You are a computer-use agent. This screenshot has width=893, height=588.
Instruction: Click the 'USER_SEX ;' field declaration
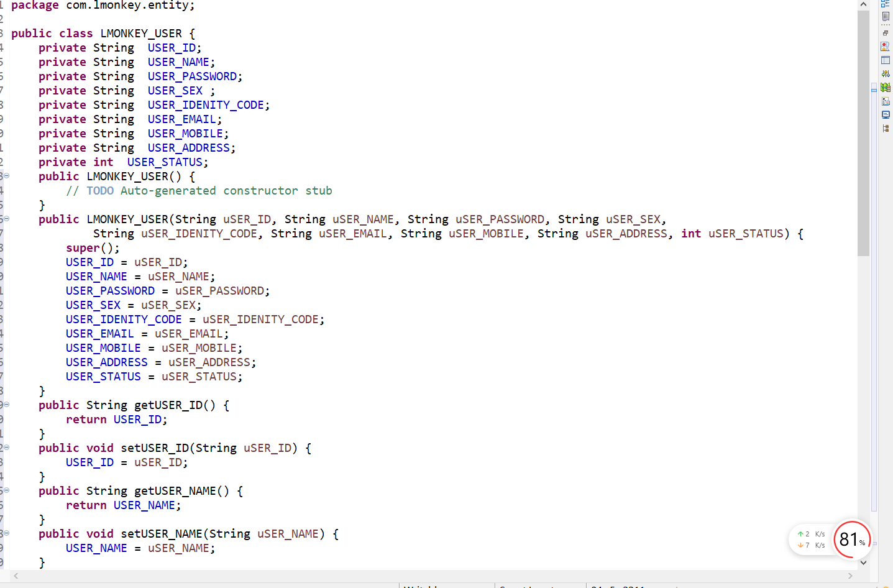[x=181, y=91]
